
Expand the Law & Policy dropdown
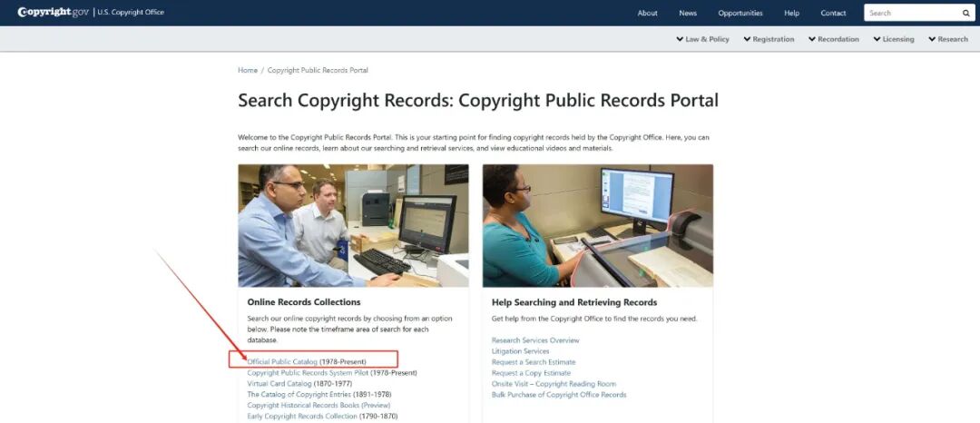(702, 39)
